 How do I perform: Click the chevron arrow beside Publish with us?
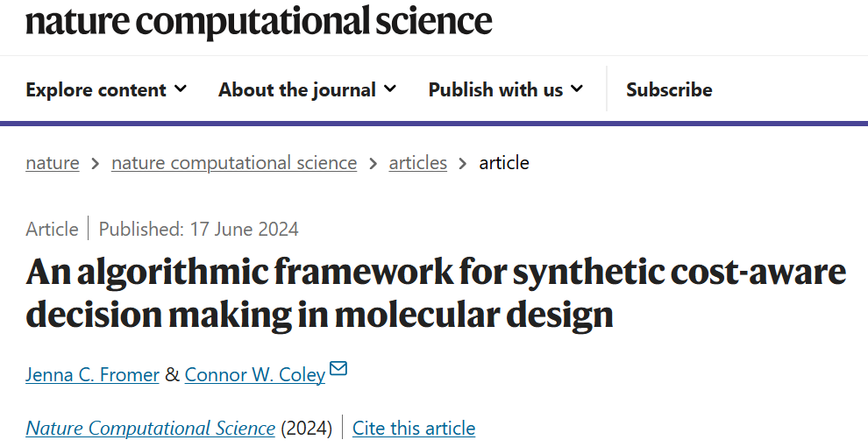(577, 89)
